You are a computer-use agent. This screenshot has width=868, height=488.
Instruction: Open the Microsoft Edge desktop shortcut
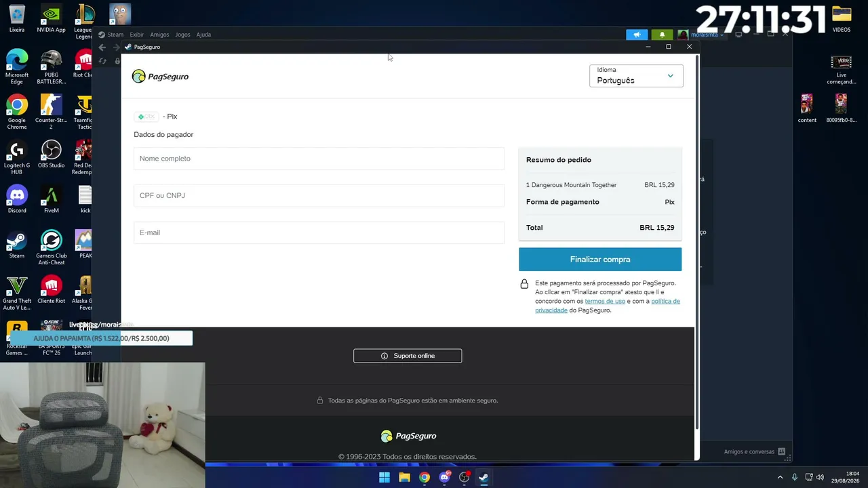pos(17,66)
